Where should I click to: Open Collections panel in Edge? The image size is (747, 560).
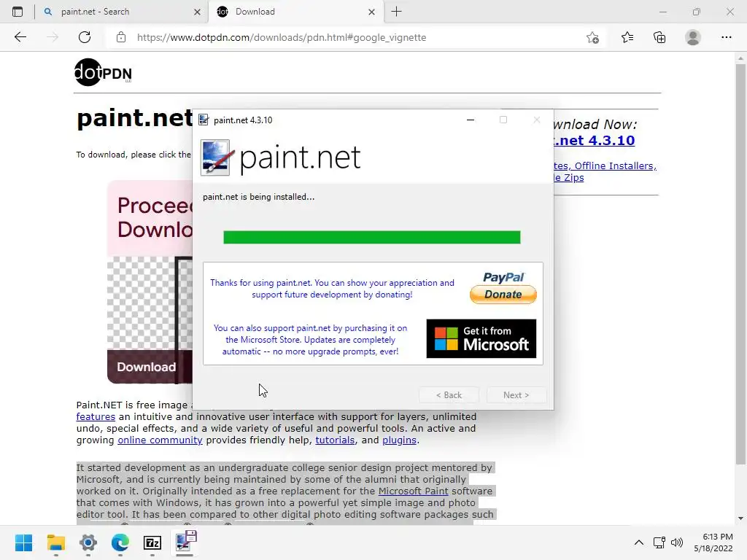coord(659,37)
